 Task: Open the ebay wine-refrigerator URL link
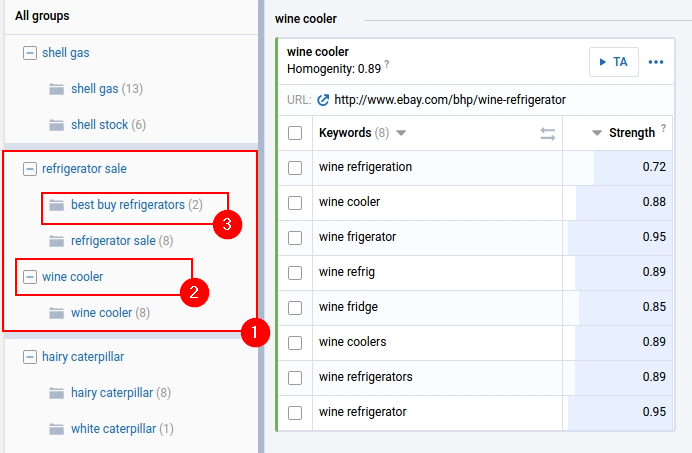click(450, 100)
